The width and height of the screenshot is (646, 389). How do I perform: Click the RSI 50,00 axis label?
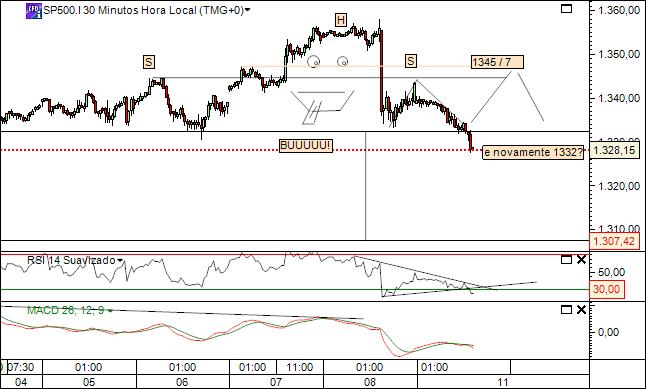(612, 272)
